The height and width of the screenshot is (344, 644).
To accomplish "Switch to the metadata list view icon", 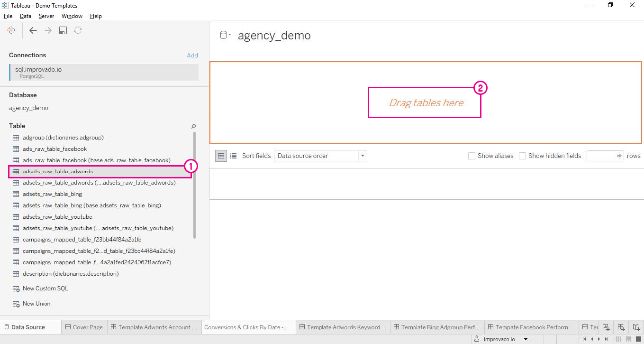I will 233,156.
